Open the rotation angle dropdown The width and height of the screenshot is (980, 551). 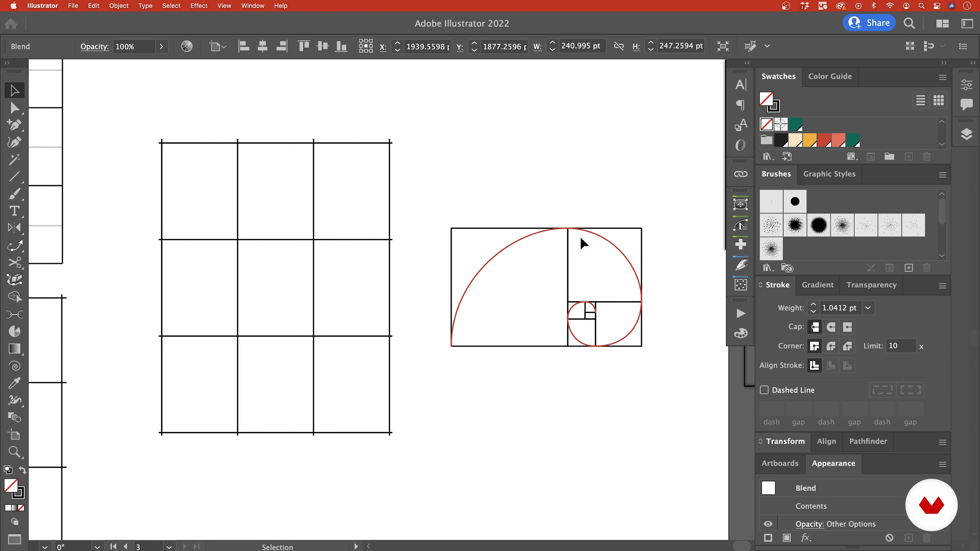pyautogui.click(x=97, y=547)
